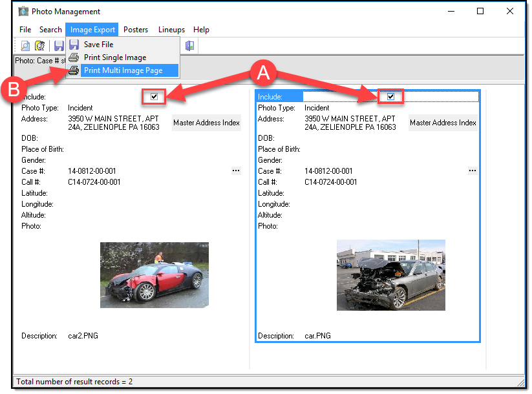Toggle Include checkbox for car.PNG record
Viewport: 532px width, 394px height.
(x=390, y=97)
